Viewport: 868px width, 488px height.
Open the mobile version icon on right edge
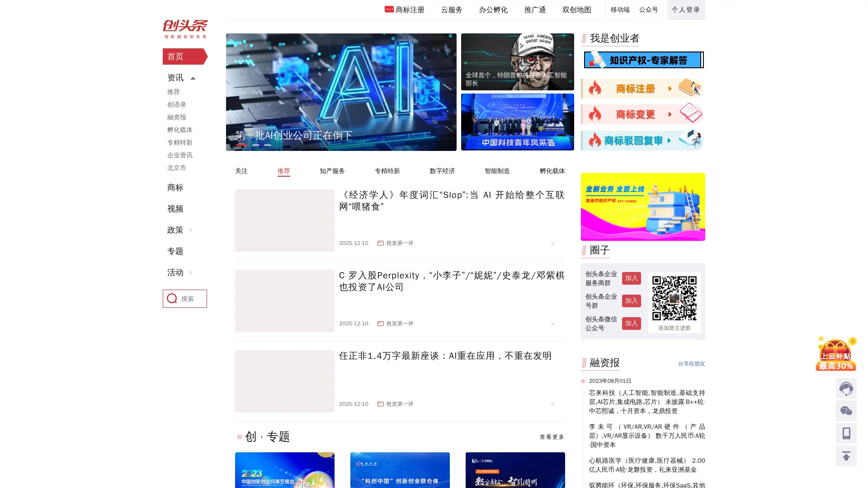point(846,433)
